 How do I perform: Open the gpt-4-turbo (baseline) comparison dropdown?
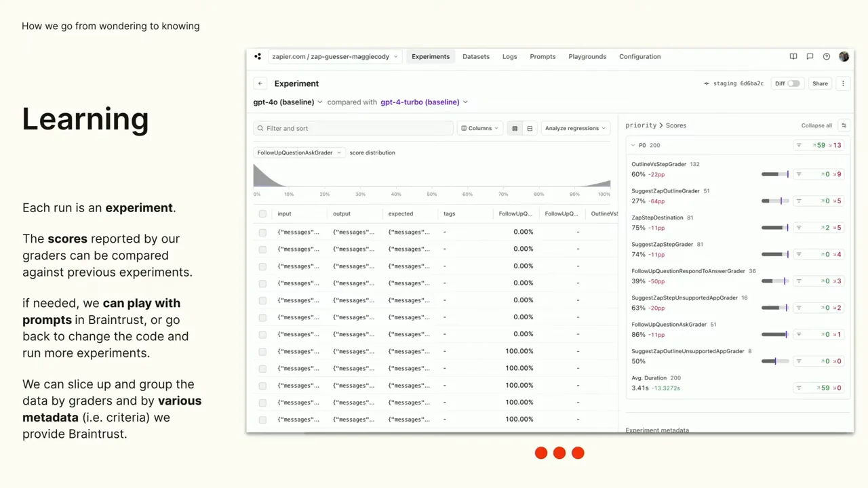click(425, 102)
